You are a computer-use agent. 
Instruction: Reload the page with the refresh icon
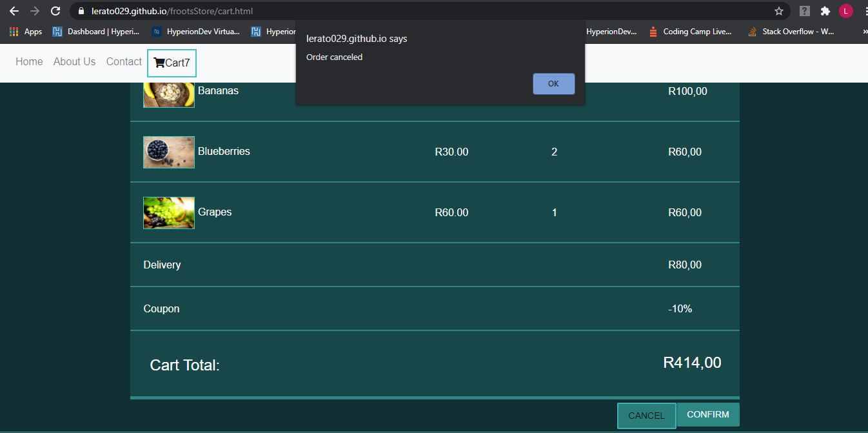coord(55,10)
